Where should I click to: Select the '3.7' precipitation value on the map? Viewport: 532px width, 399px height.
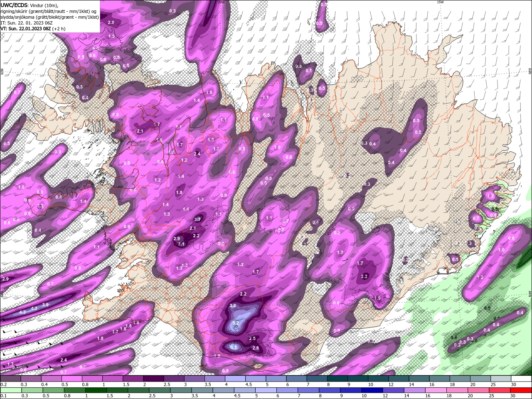tap(197, 219)
